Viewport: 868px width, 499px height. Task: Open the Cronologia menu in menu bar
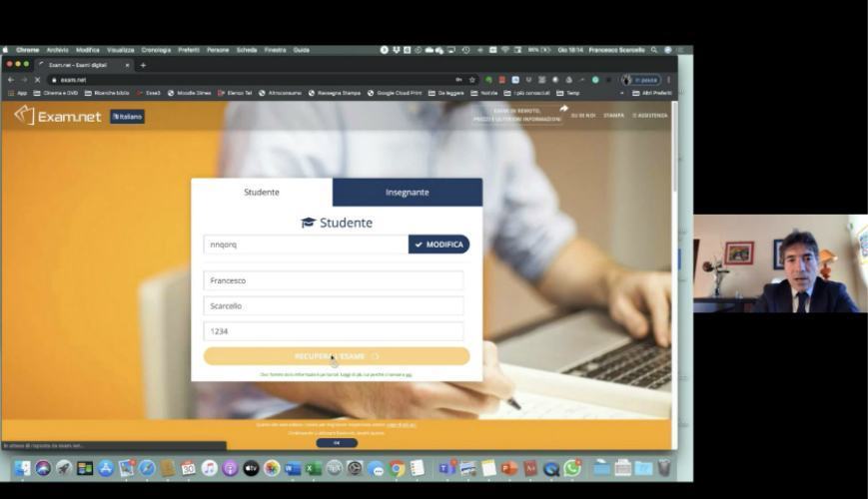point(156,50)
